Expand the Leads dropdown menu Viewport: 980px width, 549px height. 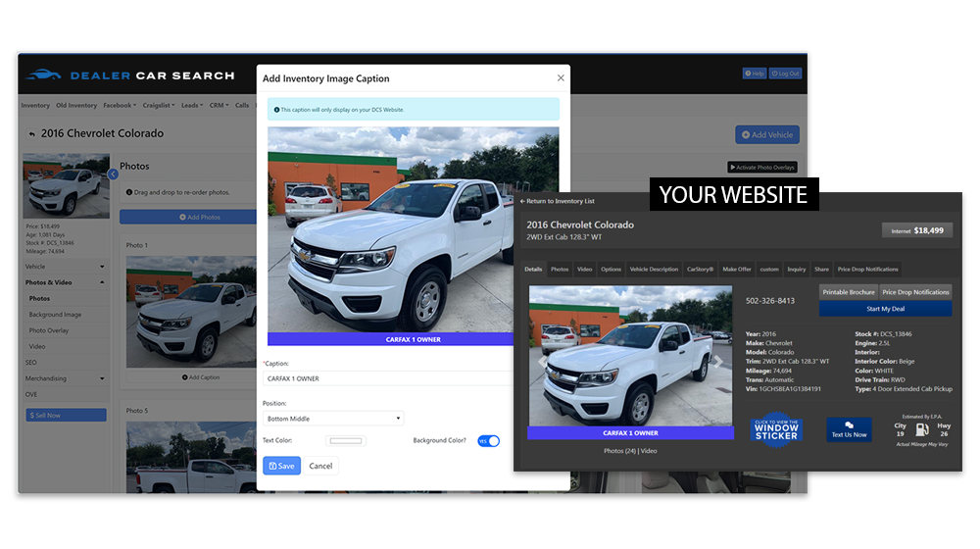[192, 105]
